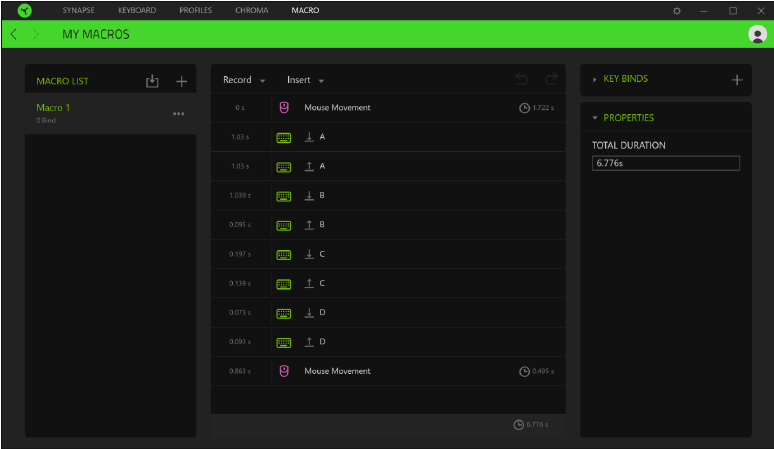
Task: Add a new key bind with plus
Action: 737,80
